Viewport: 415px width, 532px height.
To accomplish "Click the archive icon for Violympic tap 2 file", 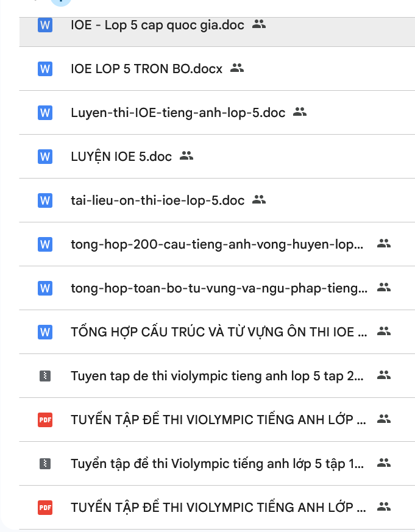I will point(44,376).
